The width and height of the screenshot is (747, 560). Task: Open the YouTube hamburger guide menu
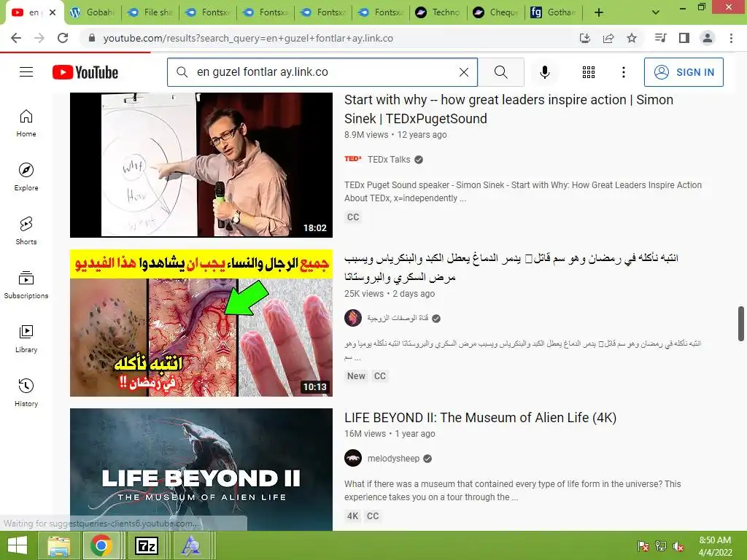[26, 72]
